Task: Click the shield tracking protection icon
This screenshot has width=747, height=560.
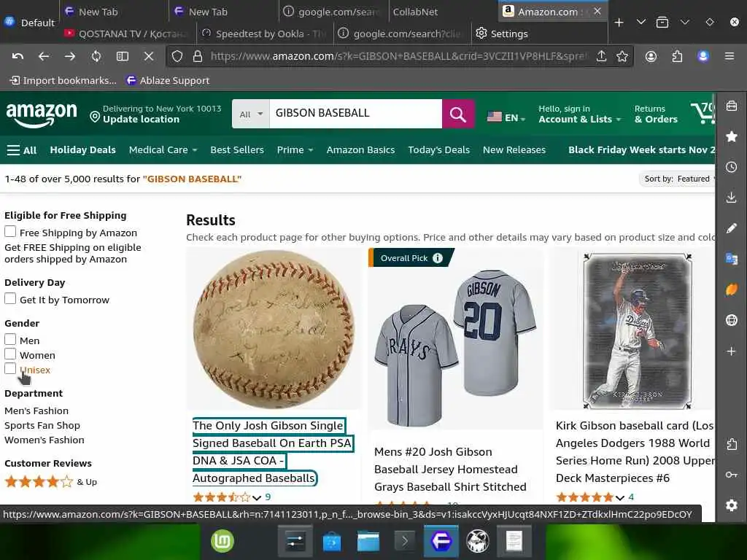Action: 177,56
